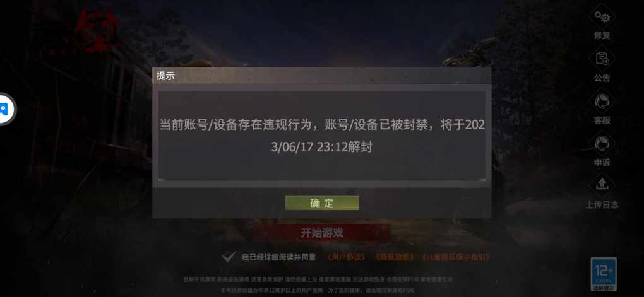Image resolution: width=644 pixels, height=297 pixels.
Task: Click the 上传日志 text label
Action: tap(602, 204)
